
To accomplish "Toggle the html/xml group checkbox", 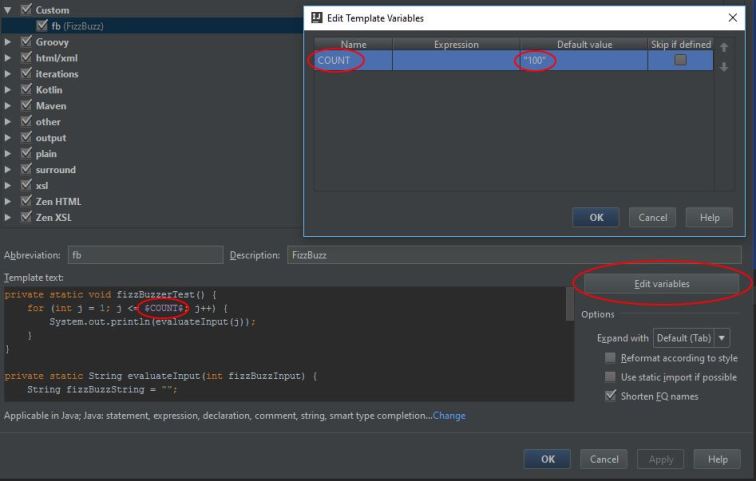I will coord(27,57).
